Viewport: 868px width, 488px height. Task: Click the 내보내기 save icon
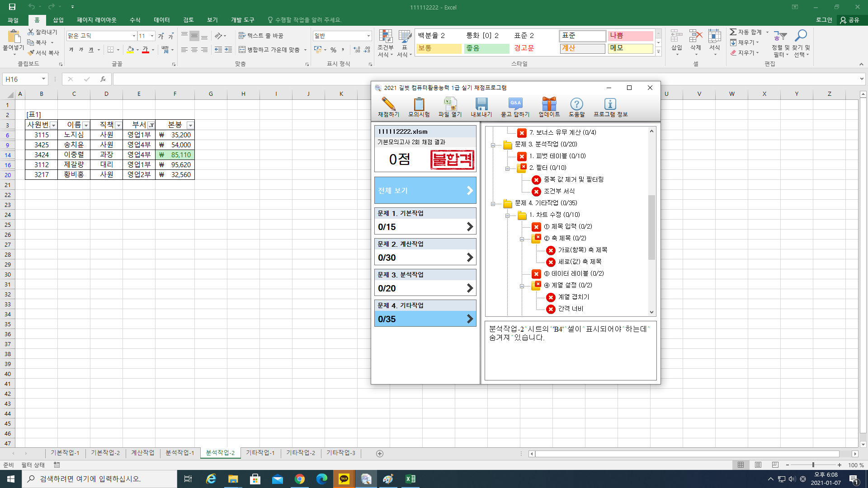click(481, 104)
